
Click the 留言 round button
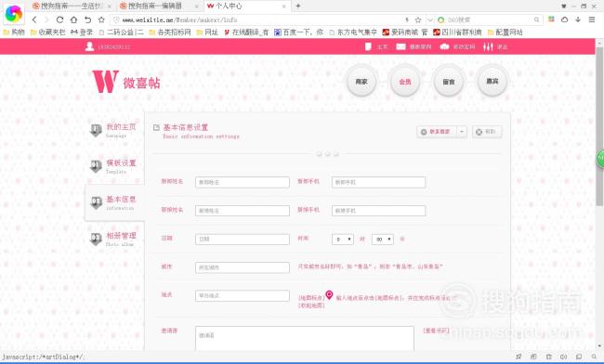[x=449, y=81]
